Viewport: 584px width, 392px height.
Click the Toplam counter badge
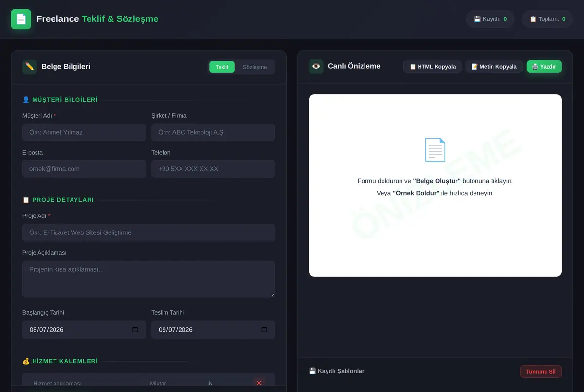point(547,19)
